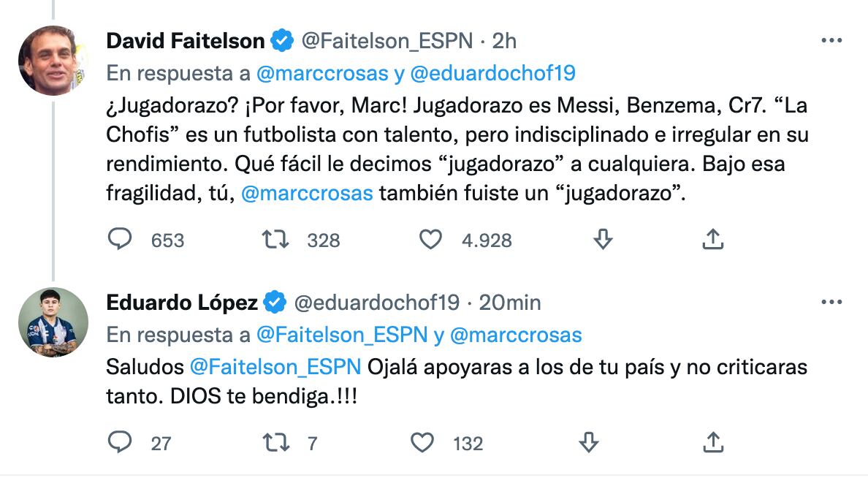Share Eduardo López's tweet
This screenshot has height=478, width=868.
pyautogui.click(x=712, y=442)
